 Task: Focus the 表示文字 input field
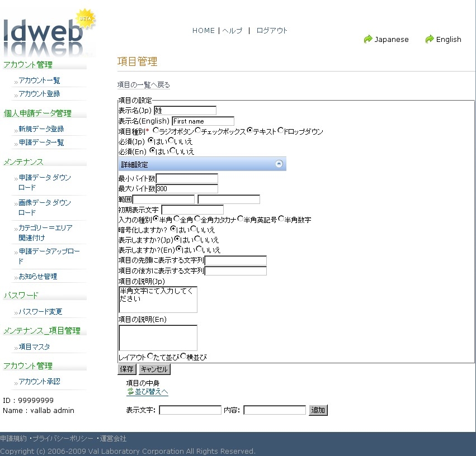coord(190,410)
